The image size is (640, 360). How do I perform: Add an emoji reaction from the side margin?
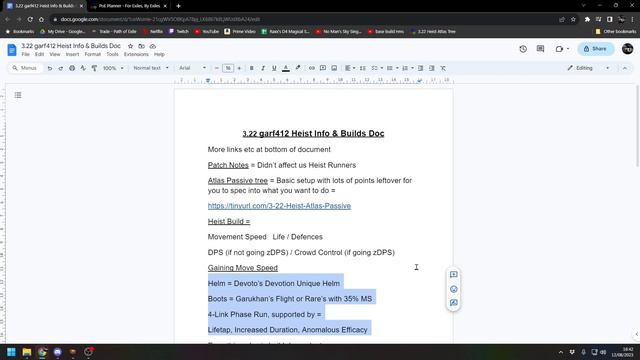(x=453, y=289)
